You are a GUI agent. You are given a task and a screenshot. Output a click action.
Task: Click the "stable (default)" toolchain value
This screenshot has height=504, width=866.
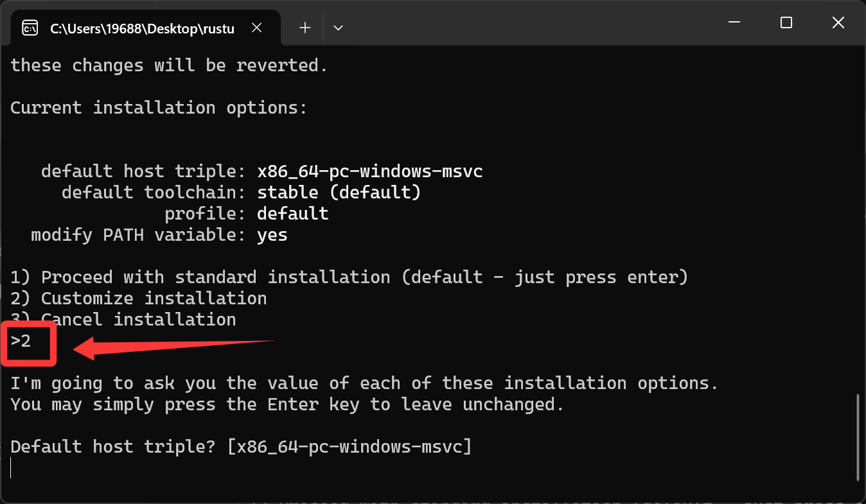(339, 193)
